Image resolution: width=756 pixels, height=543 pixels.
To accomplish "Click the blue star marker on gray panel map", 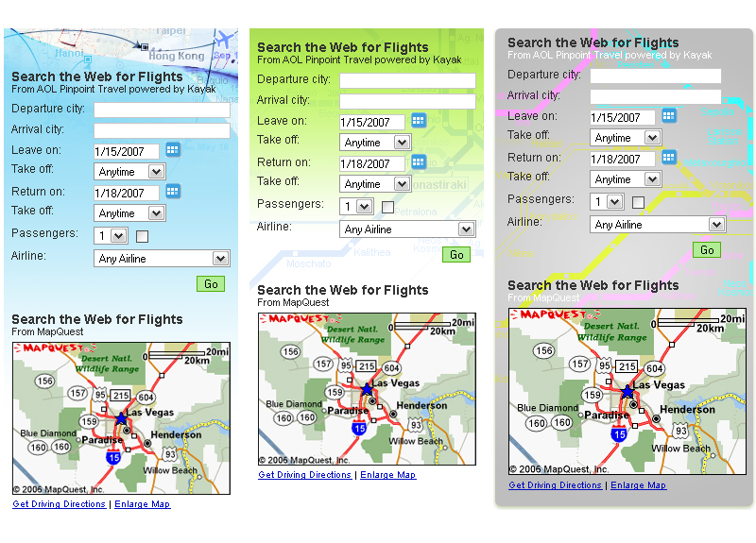I will (x=627, y=392).
